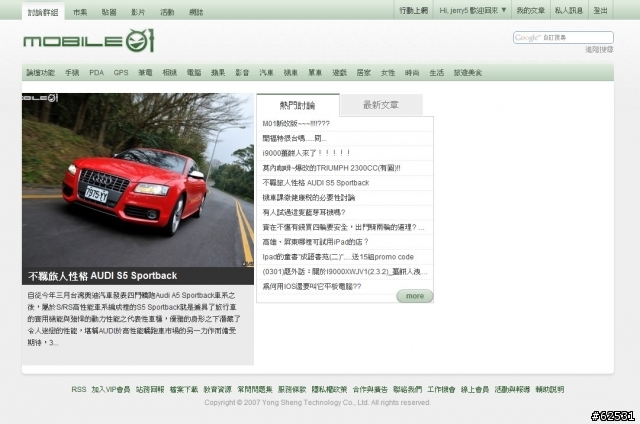Open the 不羈旅人性格 AUDI S5 Sportback headline
The width and height of the screenshot is (640, 424).
(102, 276)
